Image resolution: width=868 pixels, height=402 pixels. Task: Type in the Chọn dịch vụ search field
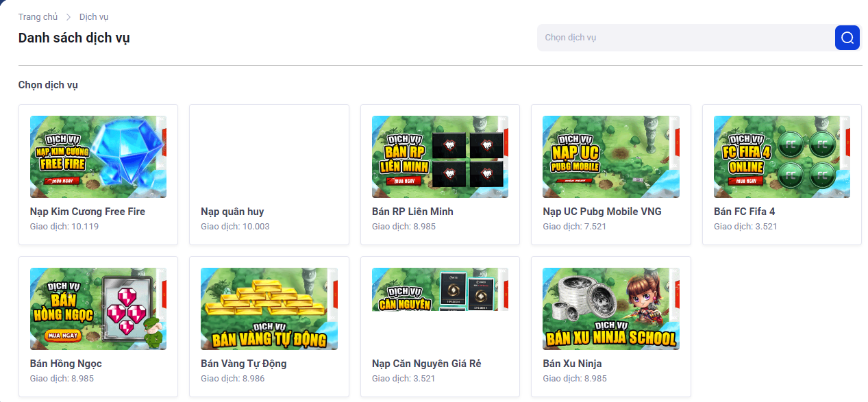[685, 38]
